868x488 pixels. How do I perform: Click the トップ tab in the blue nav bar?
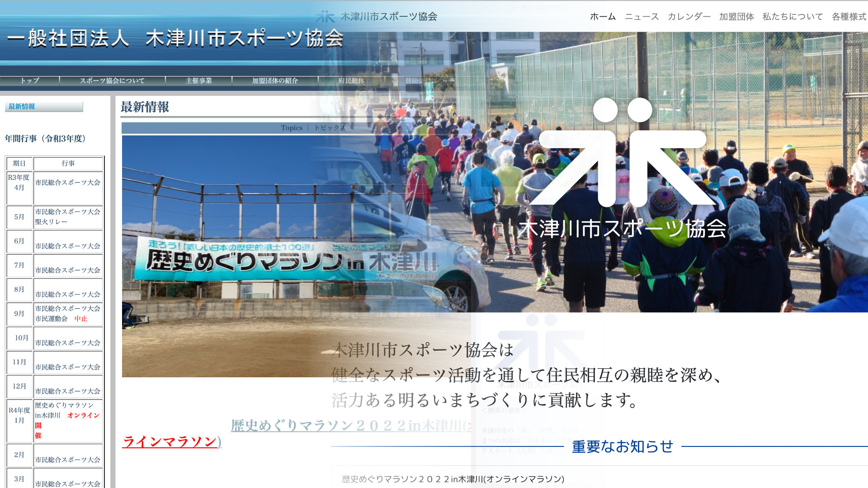coord(30,81)
